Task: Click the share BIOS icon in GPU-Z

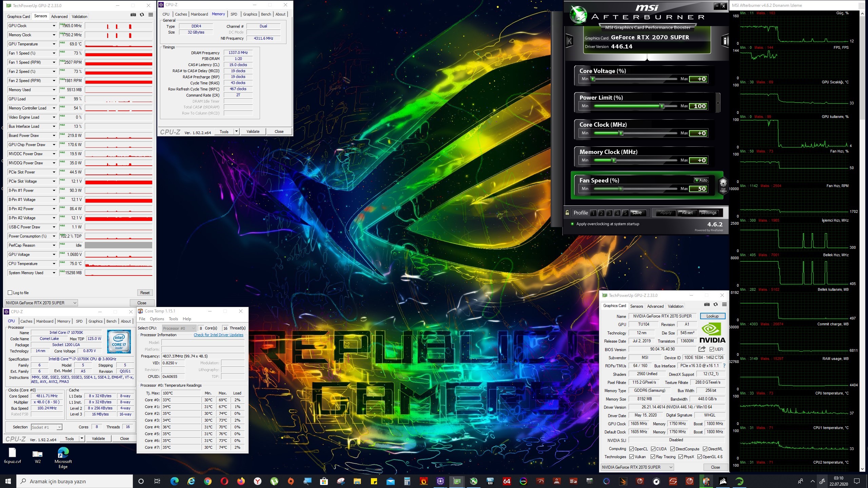Action: (702, 349)
